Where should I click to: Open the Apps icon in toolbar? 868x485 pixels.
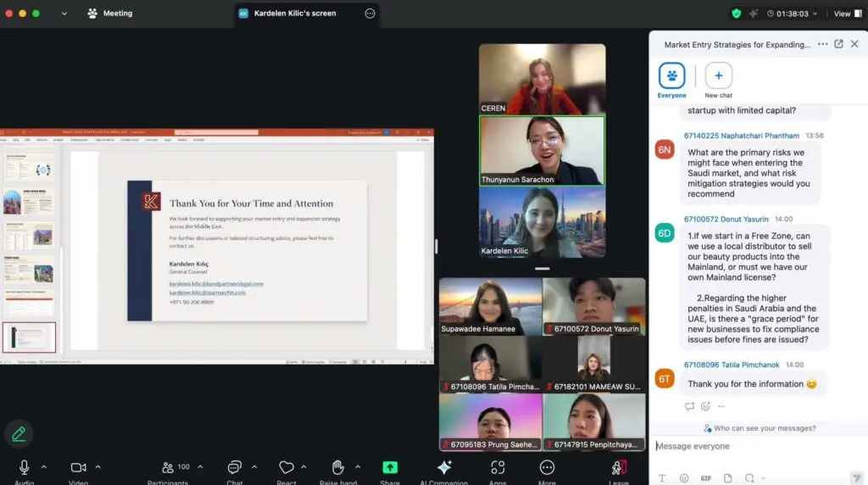(x=498, y=467)
